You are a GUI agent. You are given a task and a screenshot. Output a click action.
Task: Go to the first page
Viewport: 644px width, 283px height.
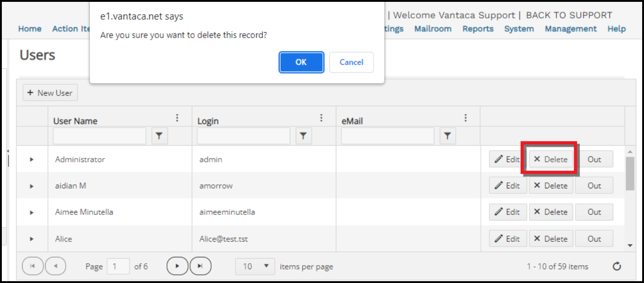33,266
